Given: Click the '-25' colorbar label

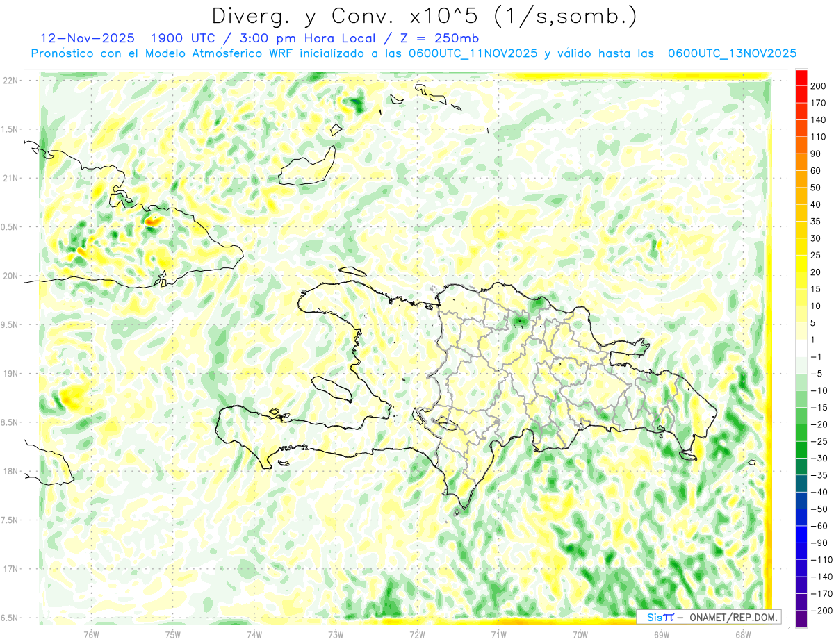Looking at the screenshot, I should (819, 442).
